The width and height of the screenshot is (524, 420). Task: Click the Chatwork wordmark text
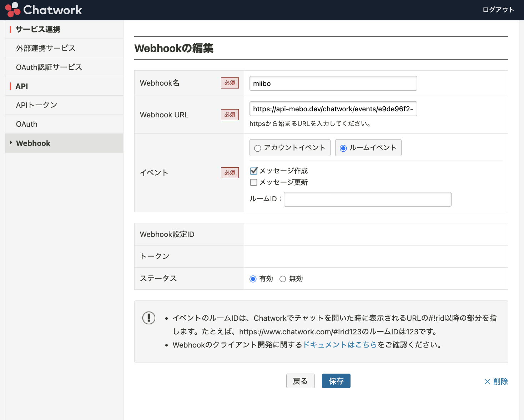pyautogui.click(x=53, y=10)
